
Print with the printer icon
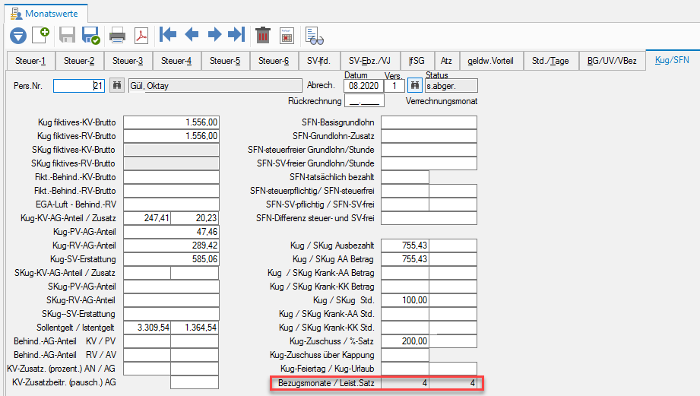[x=117, y=35]
